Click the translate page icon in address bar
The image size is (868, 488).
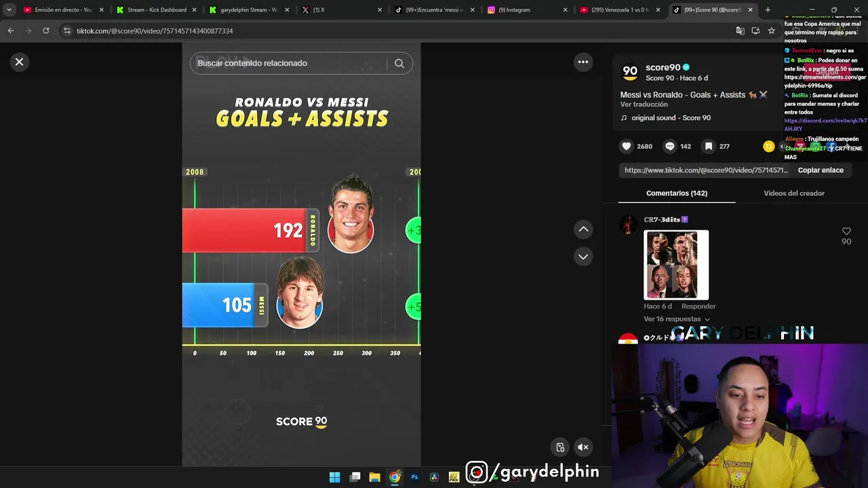pyautogui.click(x=740, y=30)
